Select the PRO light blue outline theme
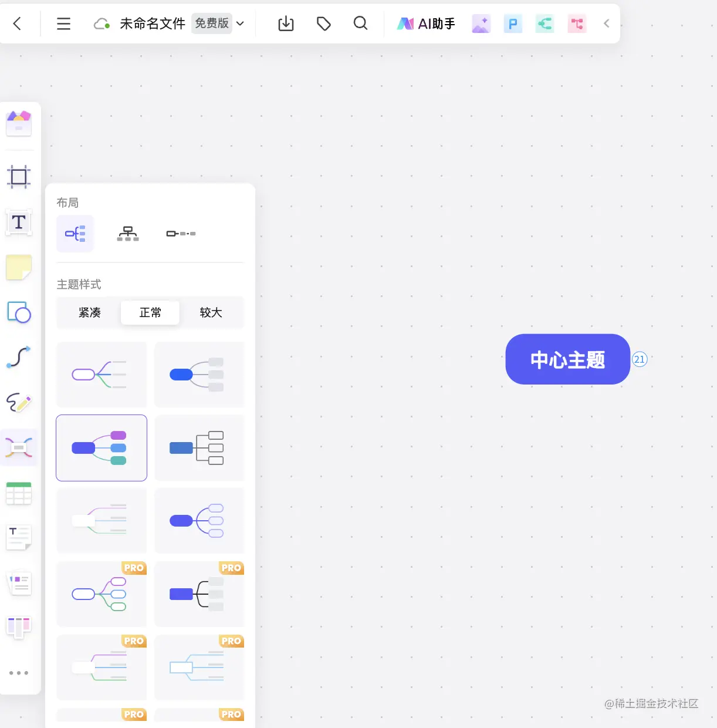Viewport: 717px width, 728px height. [x=199, y=667]
